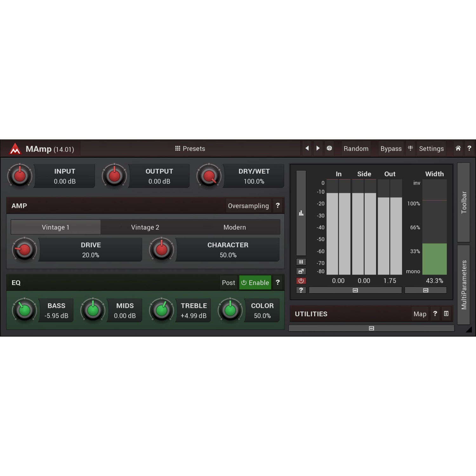Image resolution: width=476 pixels, height=476 pixels.
Task: Open the vertical MultiParameters tab
Action: (x=464, y=285)
